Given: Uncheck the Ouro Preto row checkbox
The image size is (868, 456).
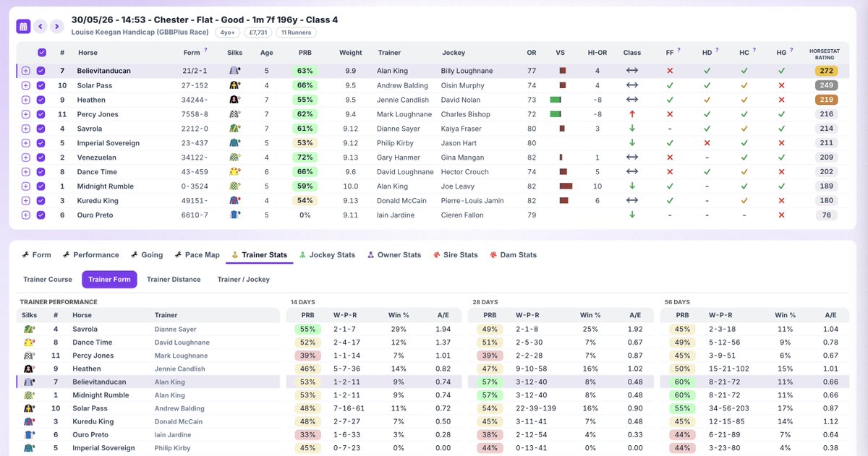Looking at the screenshot, I should pyautogui.click(x=41, y=215).
